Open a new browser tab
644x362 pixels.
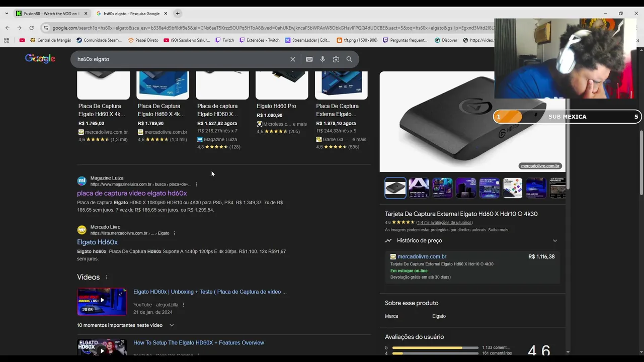coord(178,14)
